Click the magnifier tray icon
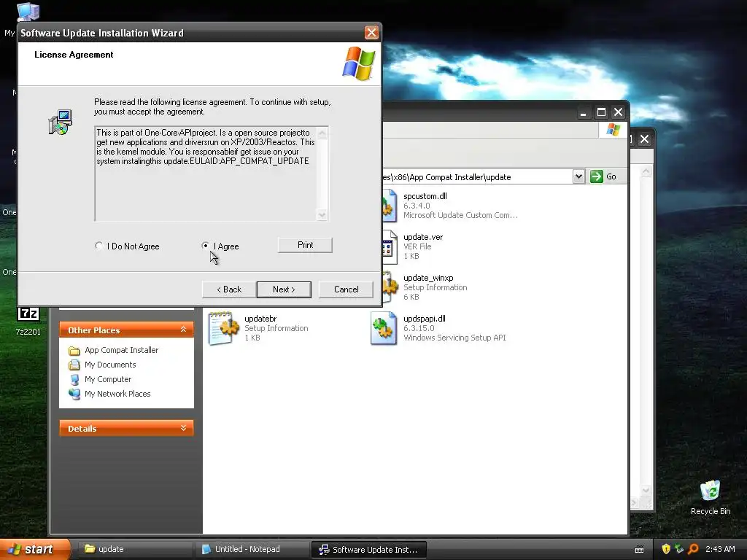Screen dimensions: 747x560 tap(693, 549)
